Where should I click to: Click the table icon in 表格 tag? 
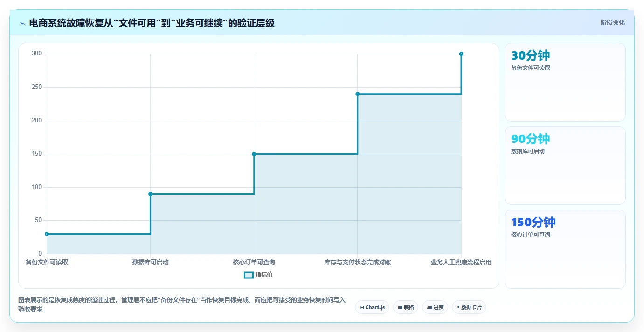[400, 307]
